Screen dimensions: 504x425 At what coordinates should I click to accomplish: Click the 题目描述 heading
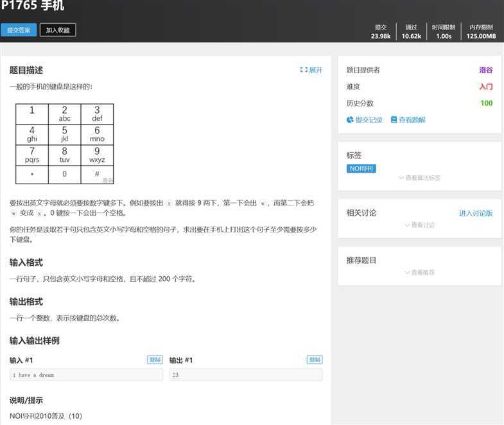tap(26, 71)
